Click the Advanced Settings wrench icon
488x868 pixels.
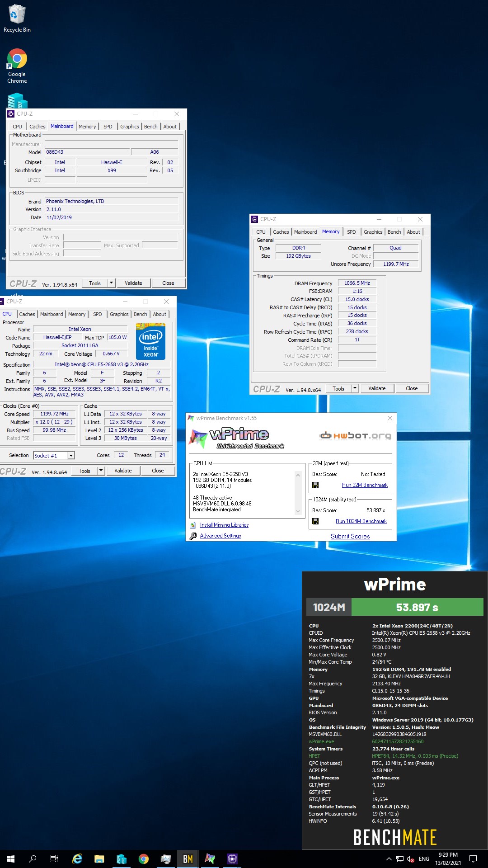coord(193,536)
